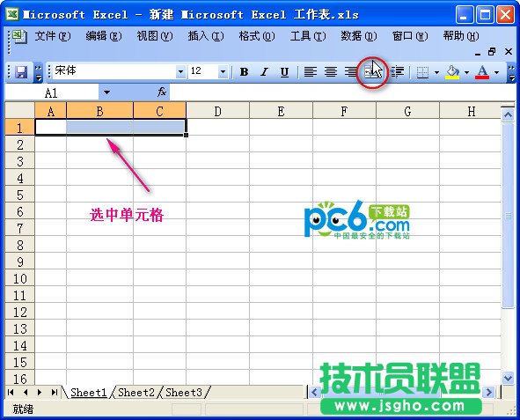Switch to Sheet2 tab
Image resolution: width=520 pixels, height=420 pixels.
(x=136, y=392)
